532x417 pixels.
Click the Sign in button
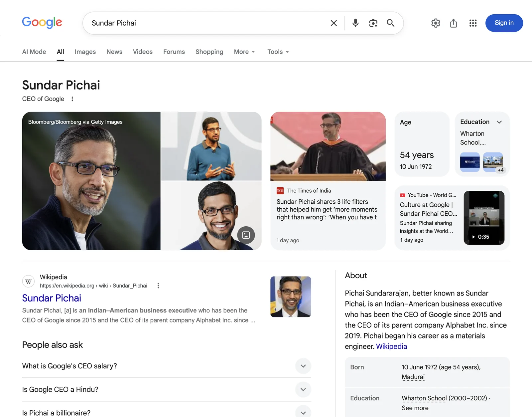coord(504,23)
